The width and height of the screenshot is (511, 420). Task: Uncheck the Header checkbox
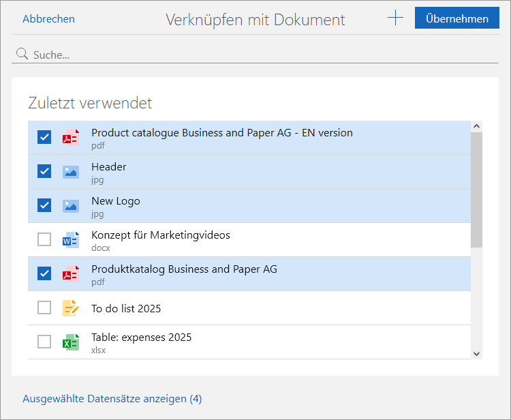[44, 172]
